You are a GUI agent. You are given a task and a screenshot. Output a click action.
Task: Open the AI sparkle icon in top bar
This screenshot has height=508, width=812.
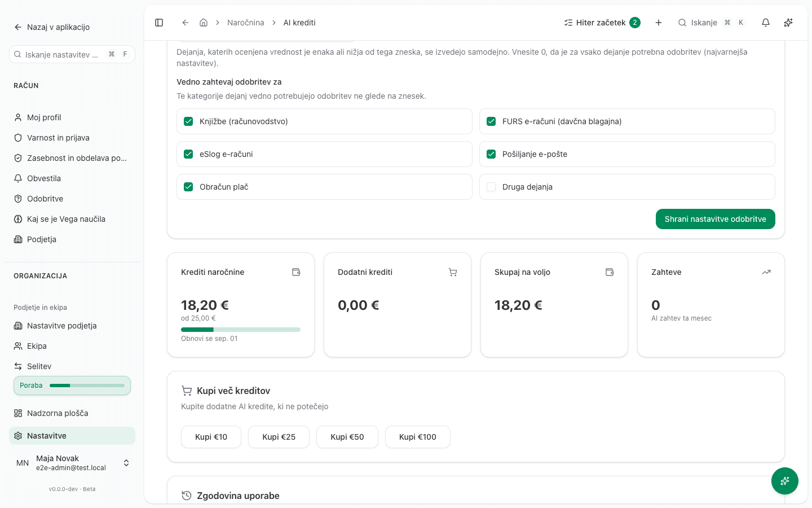tap(788, 23)
